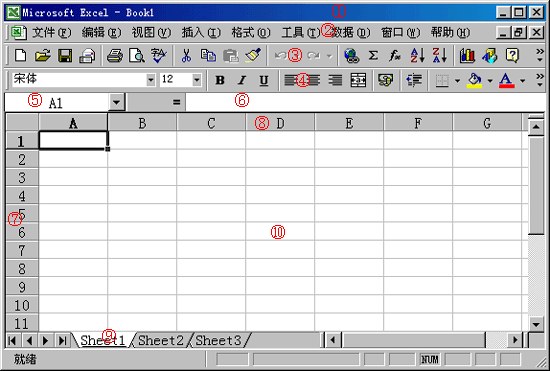The image size is (550, 371).
Task: Create a new workbook with the New icon
Action: 20,55
